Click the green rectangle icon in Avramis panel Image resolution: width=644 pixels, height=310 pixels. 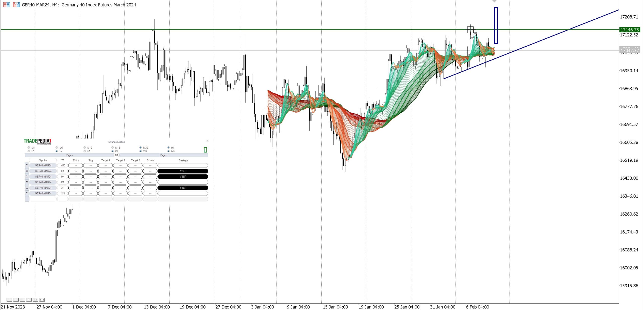pos(205,150)
